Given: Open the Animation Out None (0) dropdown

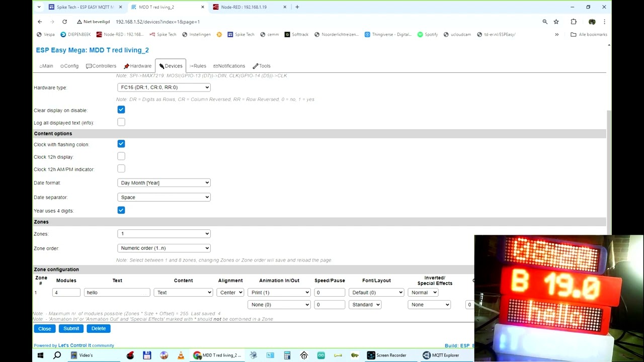Looking at the screenshot, I should tap(279, 305).
